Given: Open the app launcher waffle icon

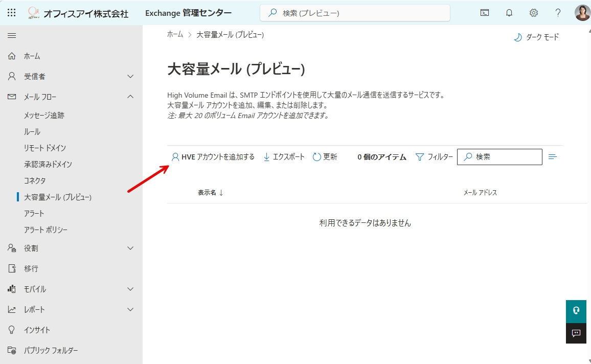Looking at the screenshot, I should click(x=12, y=13).
